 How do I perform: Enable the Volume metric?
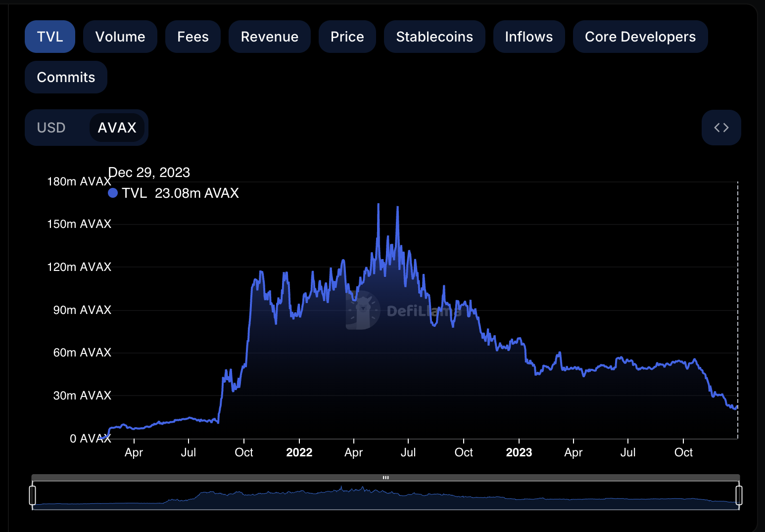click(x=120, y=37)
